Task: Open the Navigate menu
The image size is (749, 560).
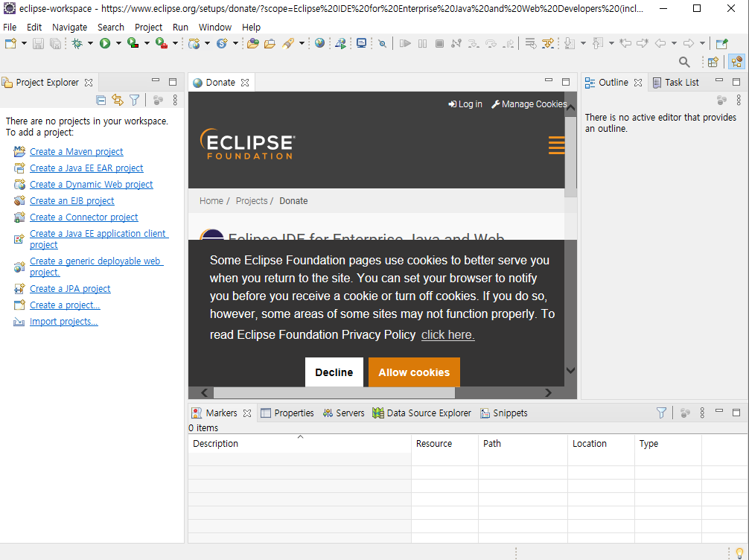Action: (70, 28)
